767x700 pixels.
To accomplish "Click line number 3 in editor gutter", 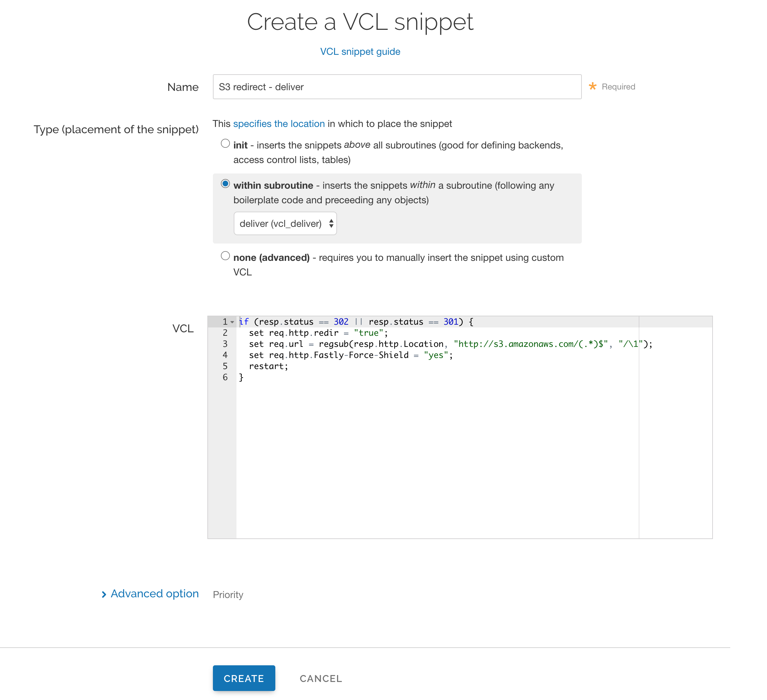I will pos(225,344).
